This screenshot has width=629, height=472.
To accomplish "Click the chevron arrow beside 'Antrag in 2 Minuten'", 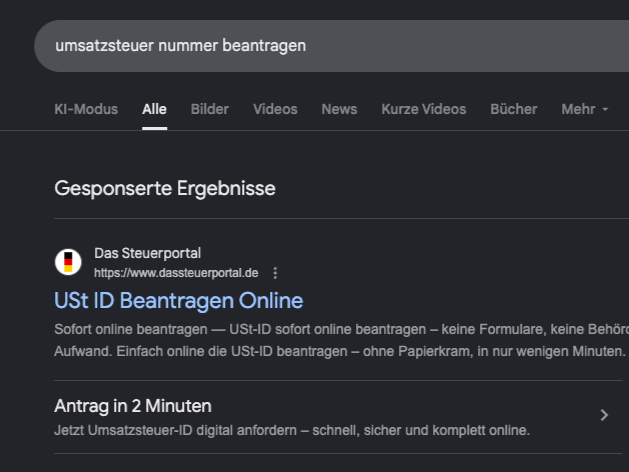I will click(x=605, y=415).
